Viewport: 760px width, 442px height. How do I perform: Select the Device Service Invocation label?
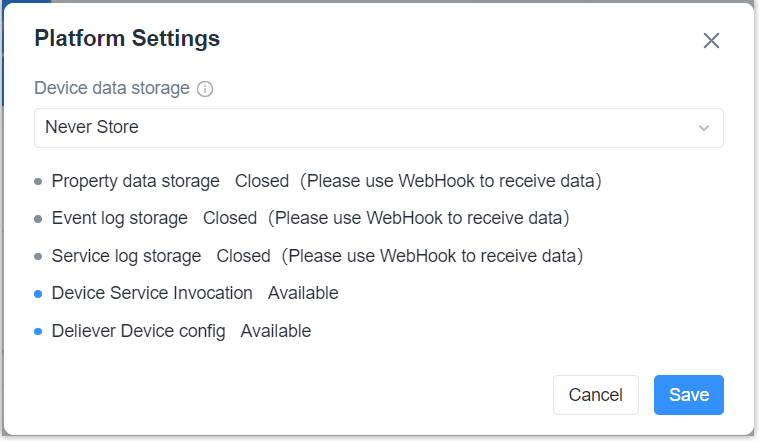point(152,293)
